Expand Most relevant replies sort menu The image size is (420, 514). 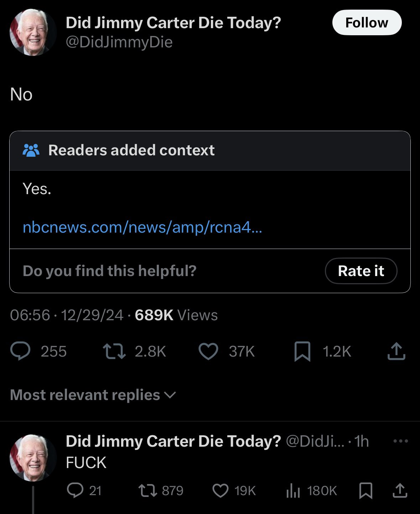click(x=93, y=395)
